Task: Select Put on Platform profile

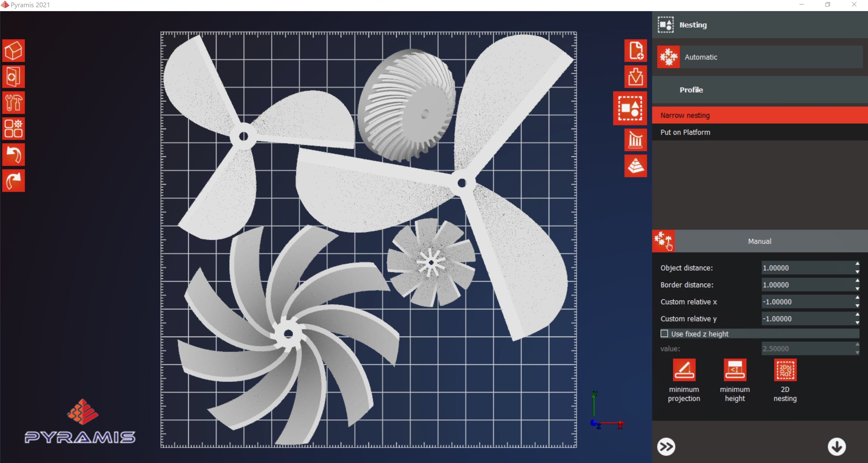Action: click(x=760, y=132)
